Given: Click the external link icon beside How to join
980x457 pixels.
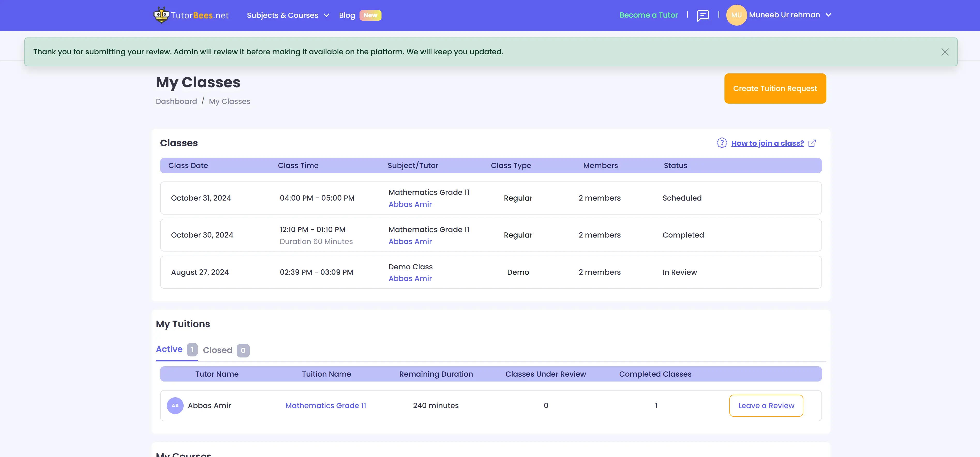Looking at the screenshot, I should tap(812, 143).
